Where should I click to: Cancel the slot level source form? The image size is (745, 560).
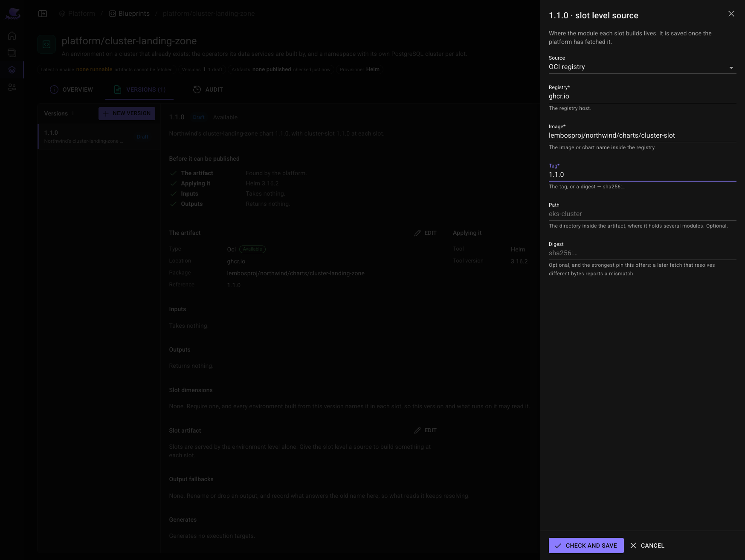click(647, 546)
